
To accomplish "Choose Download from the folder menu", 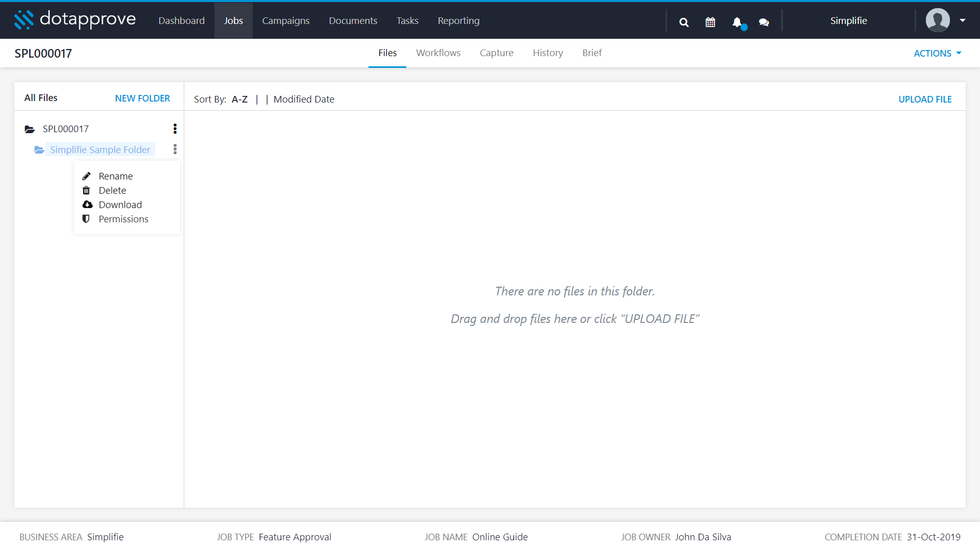I will [x=120, y=205].
